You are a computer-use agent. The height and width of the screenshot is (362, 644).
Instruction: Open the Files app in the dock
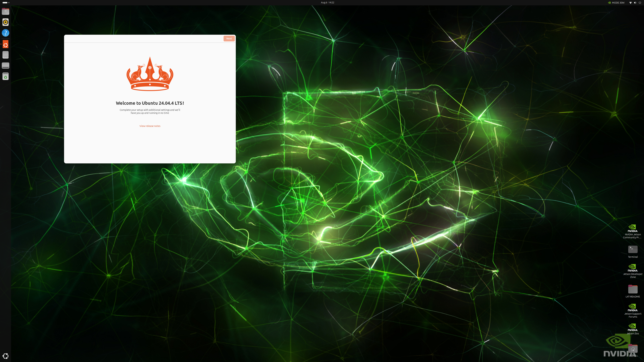tap(6, 12)
